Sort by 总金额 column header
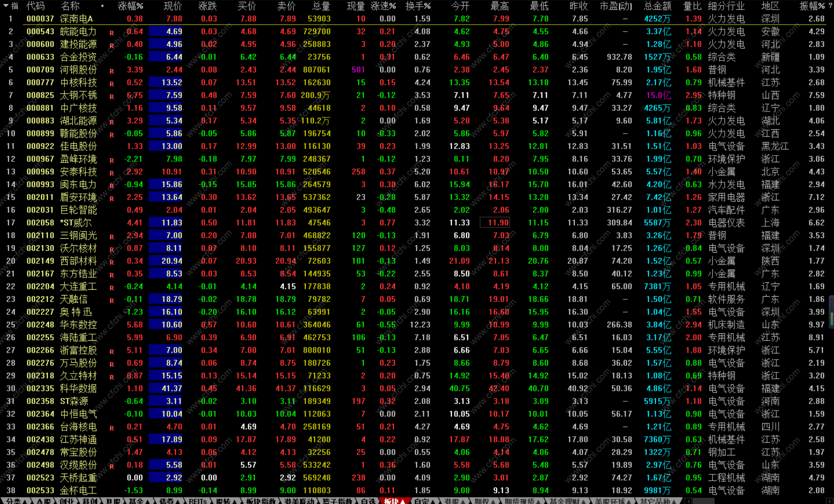The image size is (834, 504). (x=657, y=6)
